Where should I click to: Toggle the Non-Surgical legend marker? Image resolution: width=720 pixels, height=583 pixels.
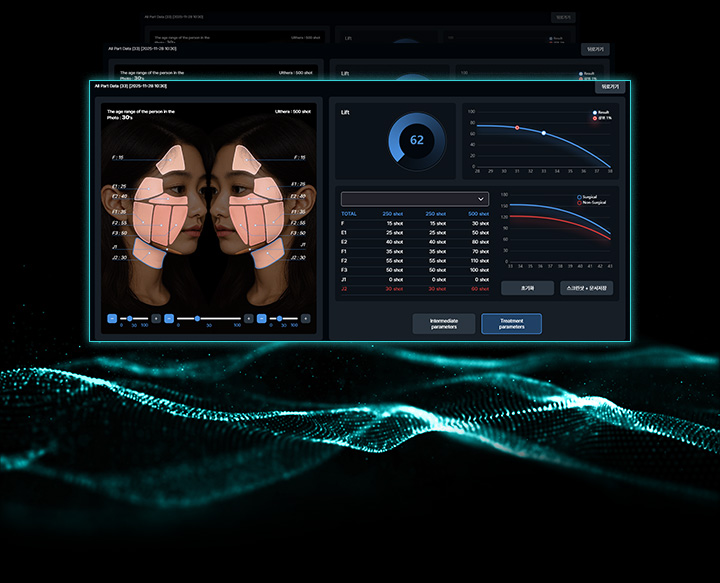point(579,203)
